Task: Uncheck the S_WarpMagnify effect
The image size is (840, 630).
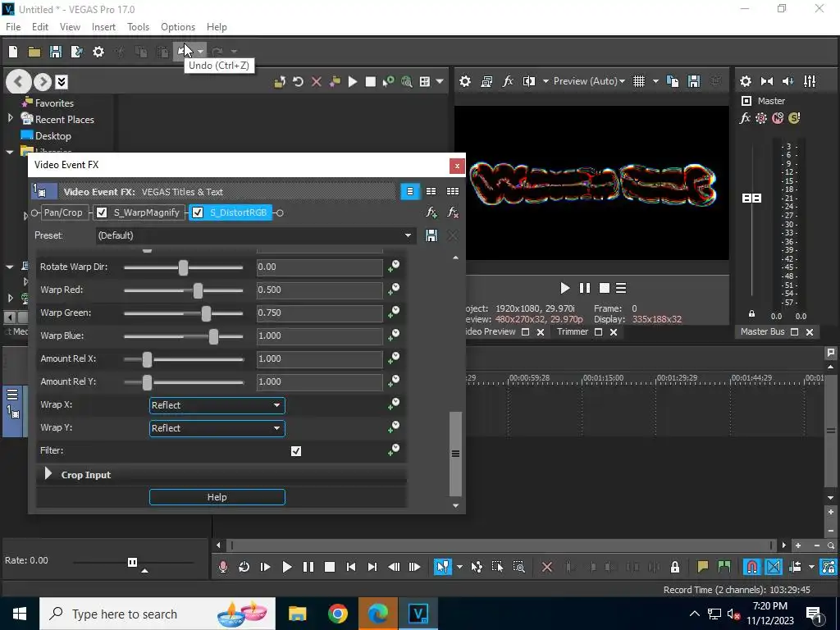Action: tap(102, 212)
